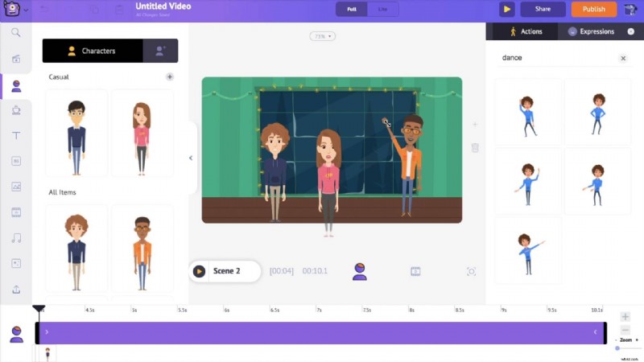Screen dimensions: 644x362
Task: Select Casual woman in pink thumbnail
Action: pos(142,134)
